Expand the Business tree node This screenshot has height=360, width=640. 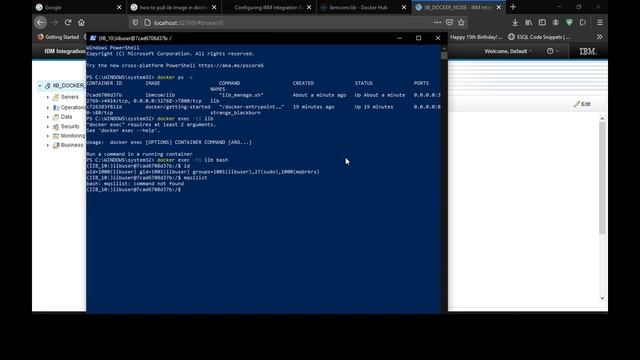[x=48, y=145]
